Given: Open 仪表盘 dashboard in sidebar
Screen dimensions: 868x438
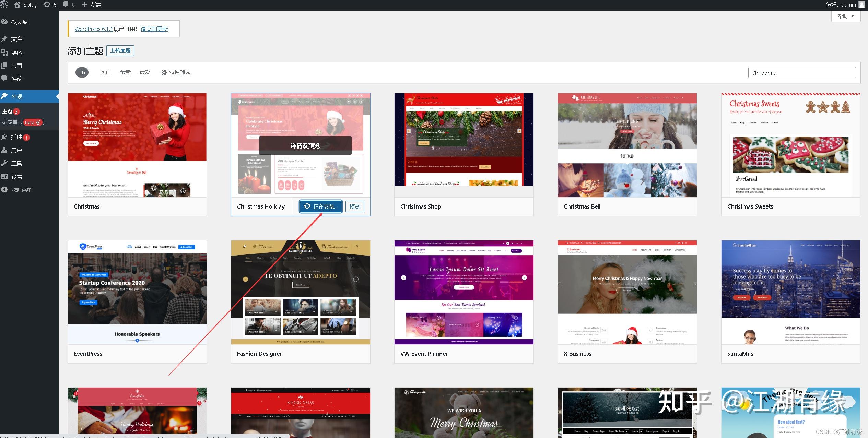Looking at the screenshot, I should pyautogui.click(x=19, y=22).
